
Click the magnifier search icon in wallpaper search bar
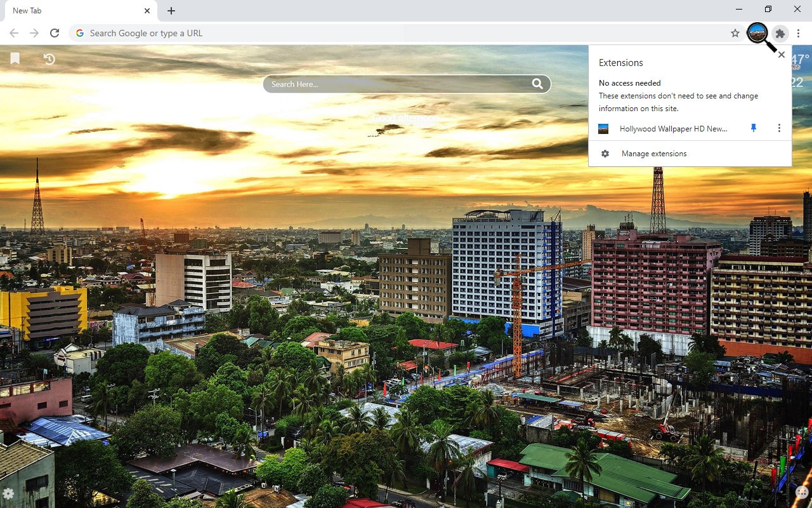pyautogui.click(x=537, y=84)
